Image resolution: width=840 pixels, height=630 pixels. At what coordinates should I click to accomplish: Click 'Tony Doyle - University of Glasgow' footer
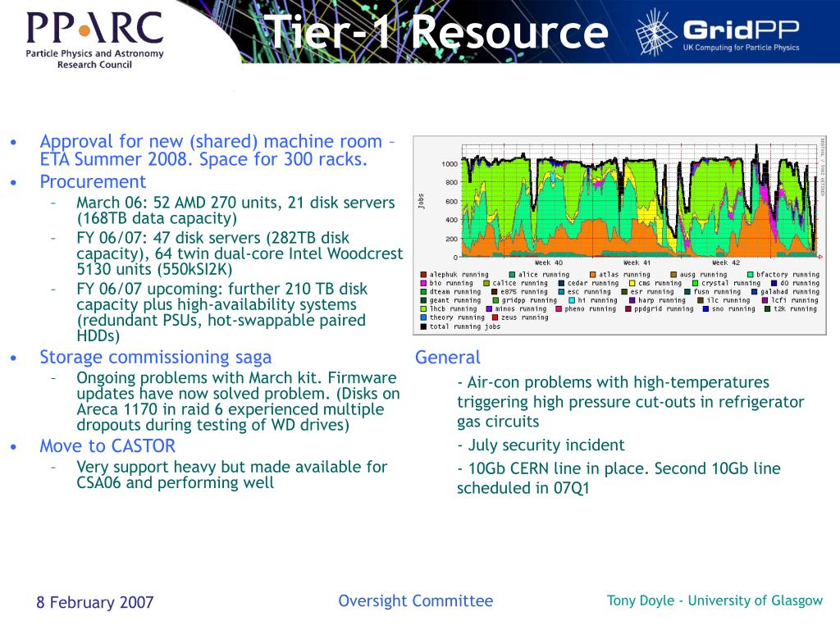(x=714, y=600)
